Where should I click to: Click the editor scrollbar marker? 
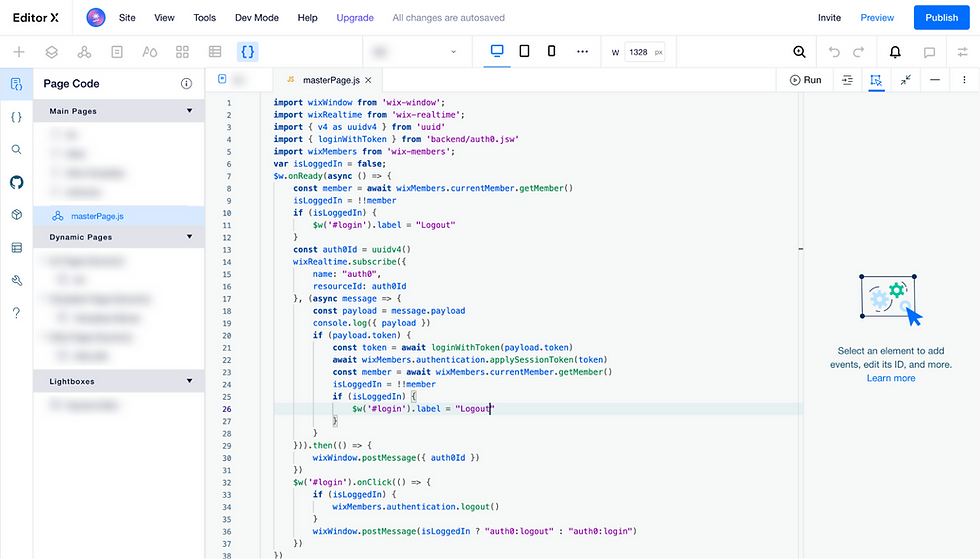(801, 249)
